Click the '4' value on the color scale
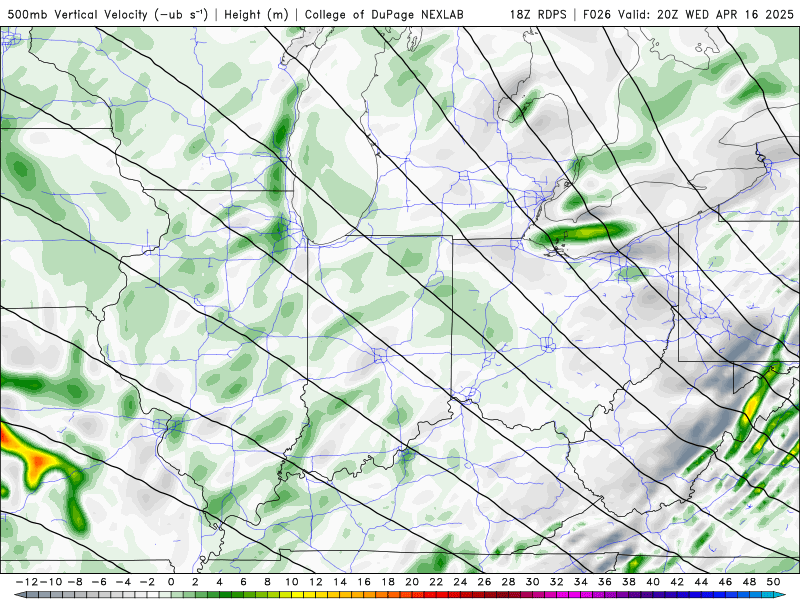The image size is (800, 600). coord(219,582)
